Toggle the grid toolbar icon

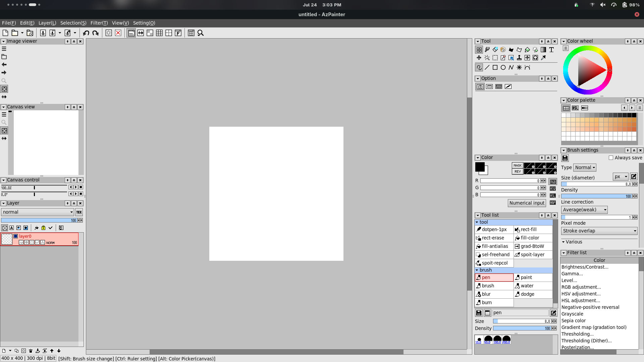click(x=159, y=33)
